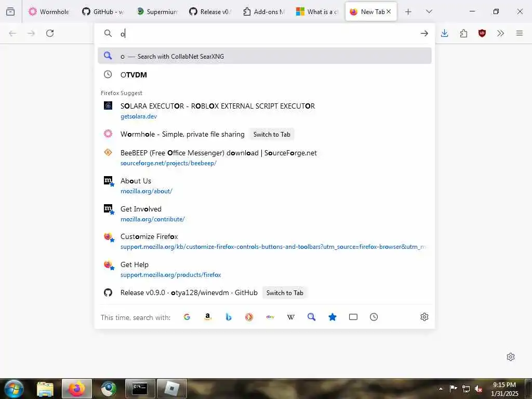Open the Firefox View tab list icon
The height and width of the screenshot is (399, 532).
coord(10,11)
